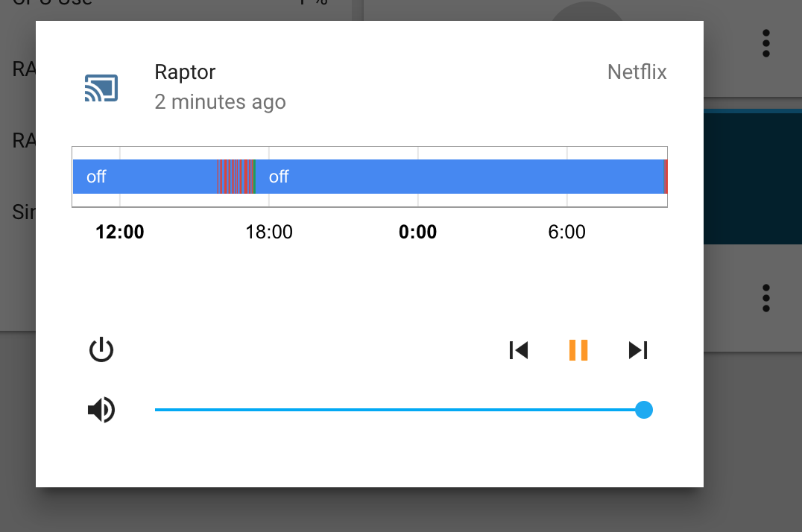Skip to the next track
This screenshot has width=802, height=532.
coord(638,349)
